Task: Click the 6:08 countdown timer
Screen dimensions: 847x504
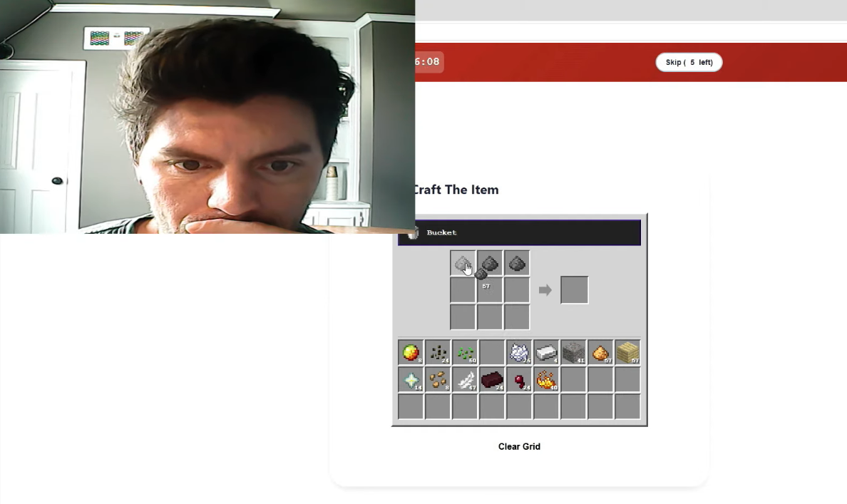Action: pyautogui.click(x=429, y=61)
